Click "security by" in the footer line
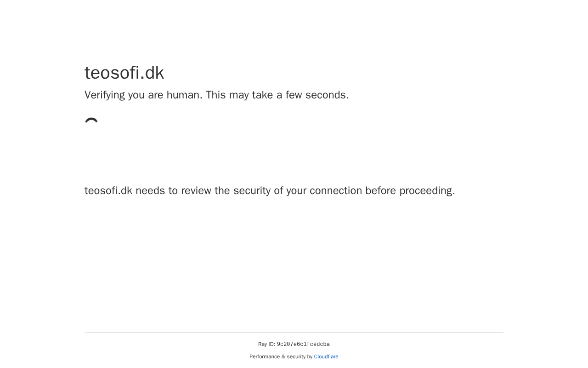This screenshot has height=368, width=588. (300, 356)
